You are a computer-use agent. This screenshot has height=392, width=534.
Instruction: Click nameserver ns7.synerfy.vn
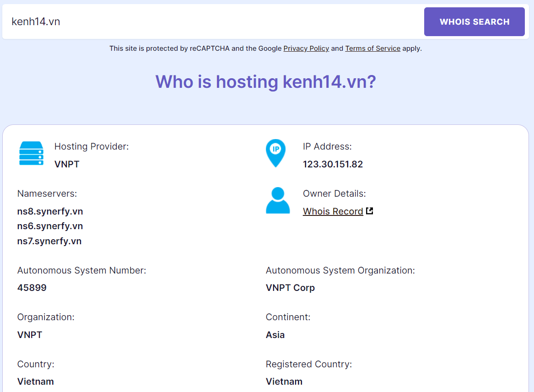[x=49, y=241]
